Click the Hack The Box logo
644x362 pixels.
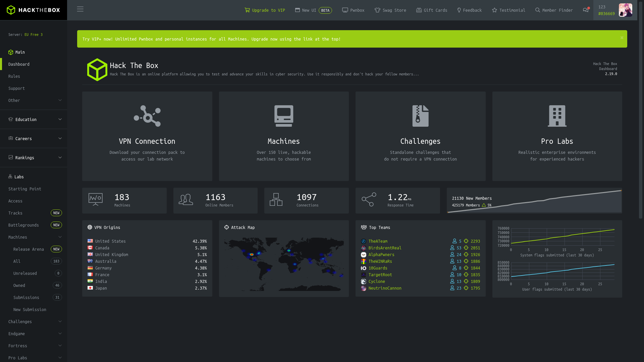[33, 10]
